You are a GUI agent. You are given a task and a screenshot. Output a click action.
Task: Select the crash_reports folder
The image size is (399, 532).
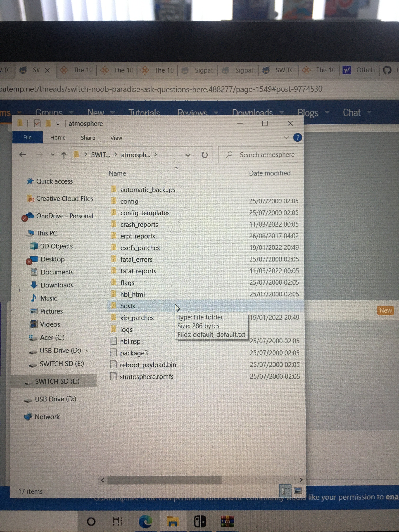[x=139, y=225]
